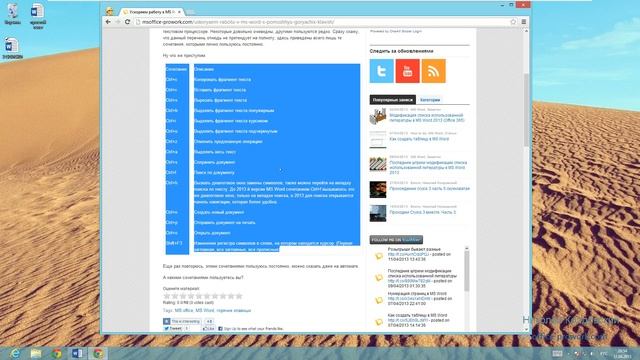Click the last rating star

point(239,296)
